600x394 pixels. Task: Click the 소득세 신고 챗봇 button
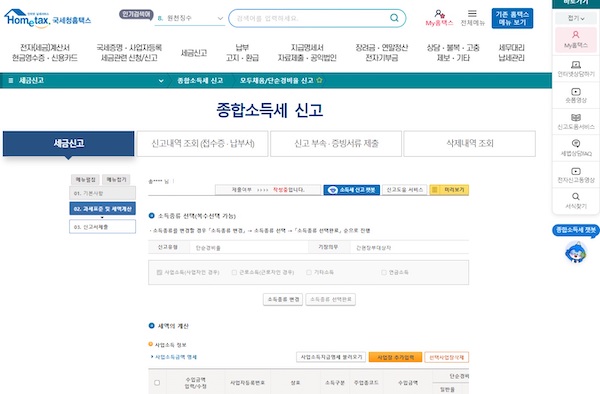pos(352,190)
